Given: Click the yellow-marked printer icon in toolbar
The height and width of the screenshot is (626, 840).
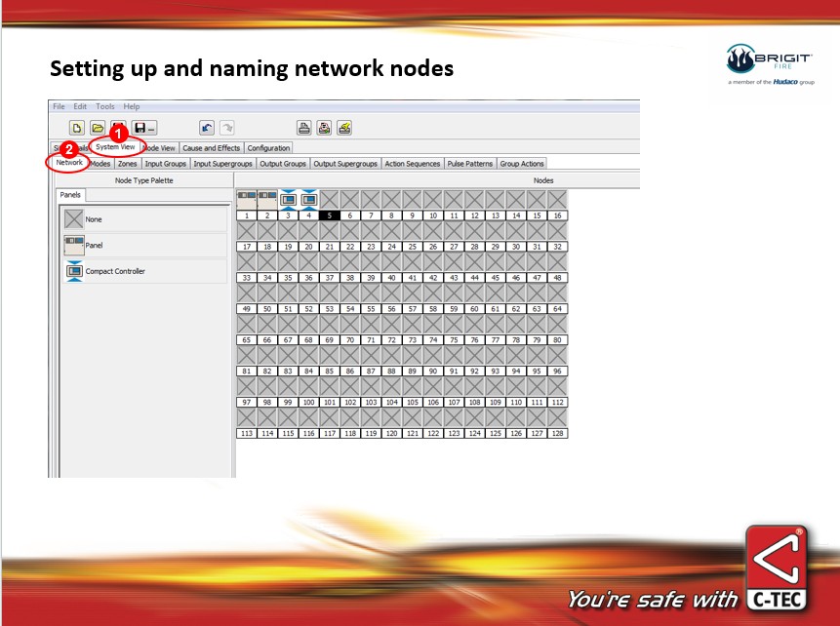Looking at the screenshot, I should coord(344,128).
